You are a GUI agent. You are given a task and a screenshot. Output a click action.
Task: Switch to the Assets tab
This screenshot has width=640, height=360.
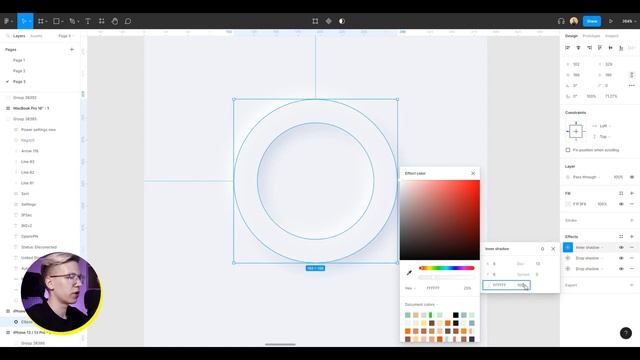tap(36, 36)
